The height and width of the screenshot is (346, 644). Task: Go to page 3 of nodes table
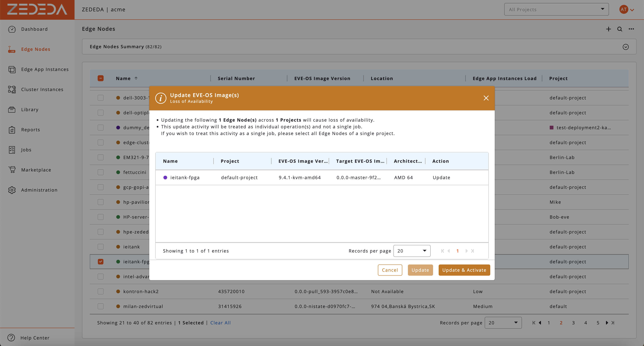[573, 323]
